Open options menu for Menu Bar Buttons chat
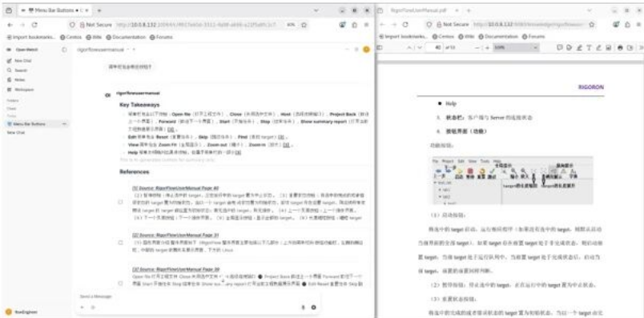644x318 pixels. tap(64, 123)
